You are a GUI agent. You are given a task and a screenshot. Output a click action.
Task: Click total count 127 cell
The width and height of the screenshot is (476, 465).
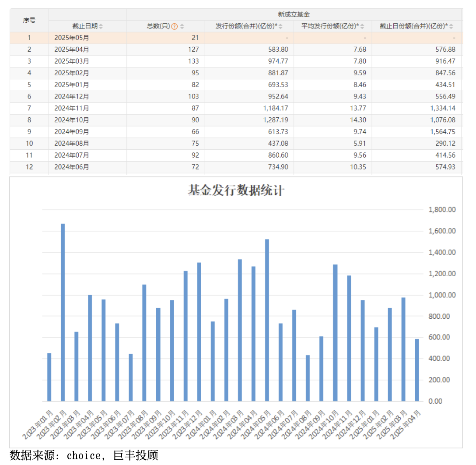click(x=193, y=49)
